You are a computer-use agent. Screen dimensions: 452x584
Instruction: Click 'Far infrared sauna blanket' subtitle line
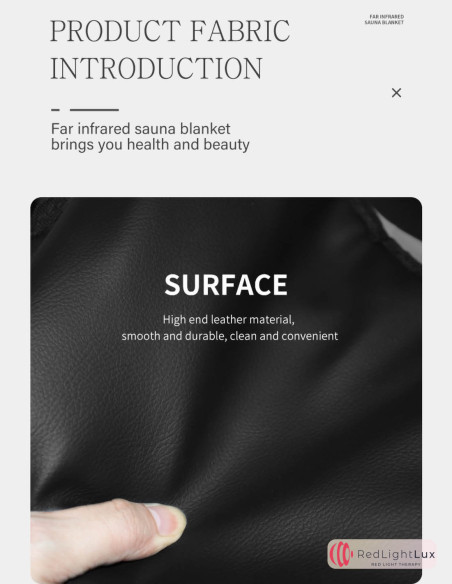141,129
